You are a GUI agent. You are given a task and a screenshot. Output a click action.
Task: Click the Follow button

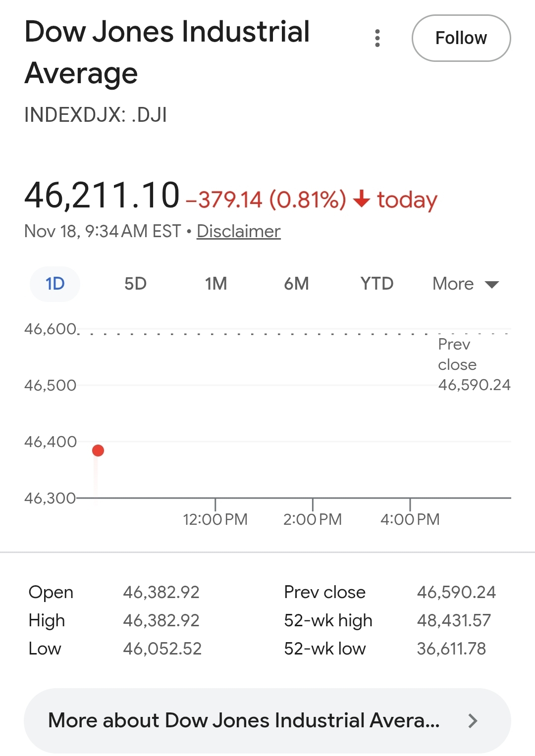(x=461, y=38)
